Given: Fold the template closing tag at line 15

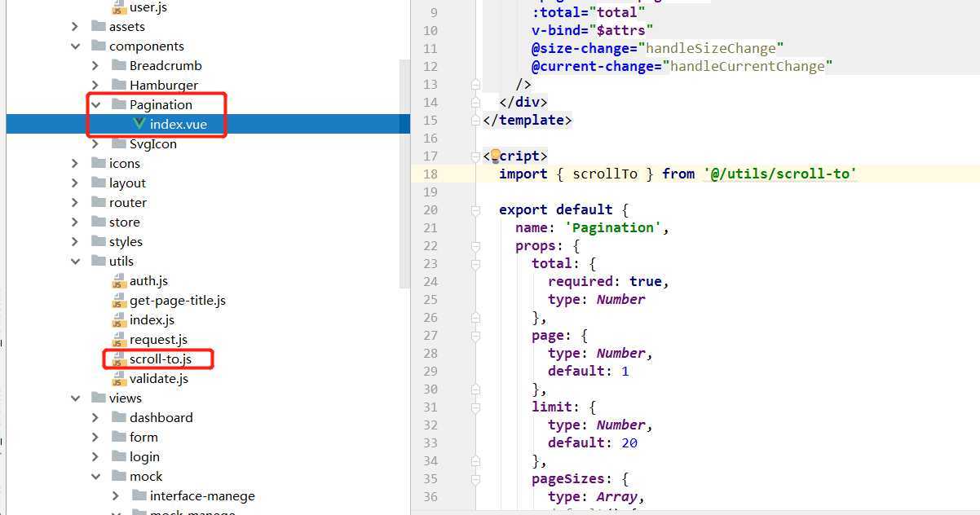Looking at the screenshot, I should pos(477,121).
